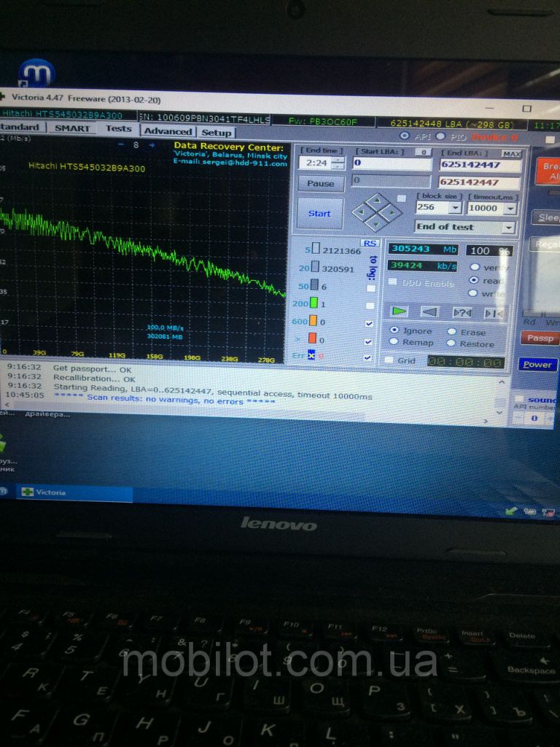
Task: Click the End LBA input field
Action: point(480,165)
